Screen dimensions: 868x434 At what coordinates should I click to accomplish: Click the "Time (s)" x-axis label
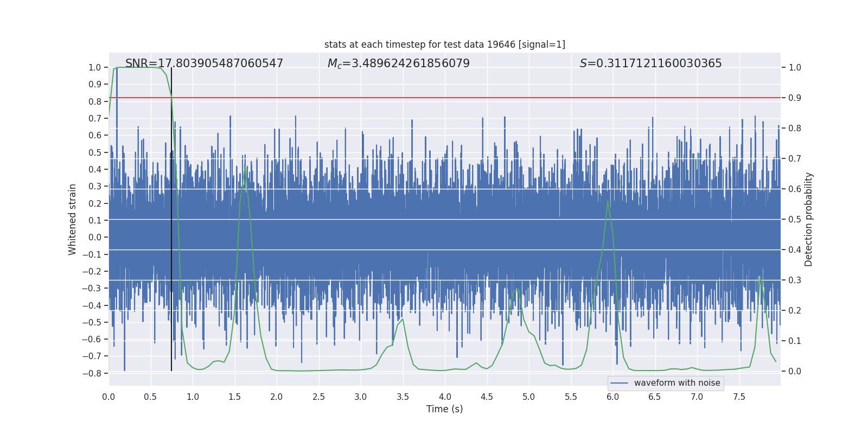pyautogui.click(x=444, y=409)
